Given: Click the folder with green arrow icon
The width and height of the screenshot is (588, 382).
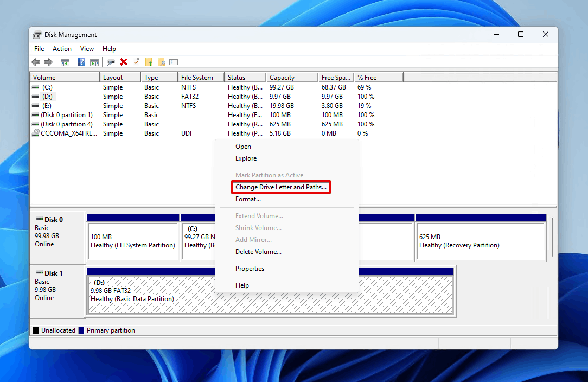Looking at the screenshot, I should pyautogui.click(x=149, y=62).
